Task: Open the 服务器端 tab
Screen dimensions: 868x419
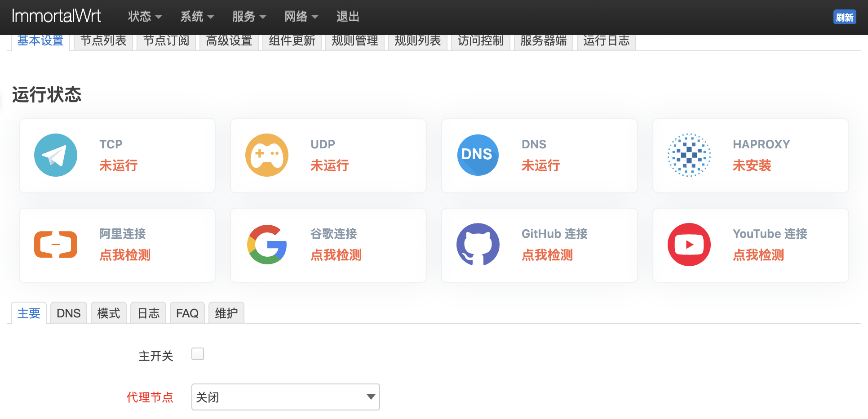Action: pyautogui.click(x=544, y=41)
